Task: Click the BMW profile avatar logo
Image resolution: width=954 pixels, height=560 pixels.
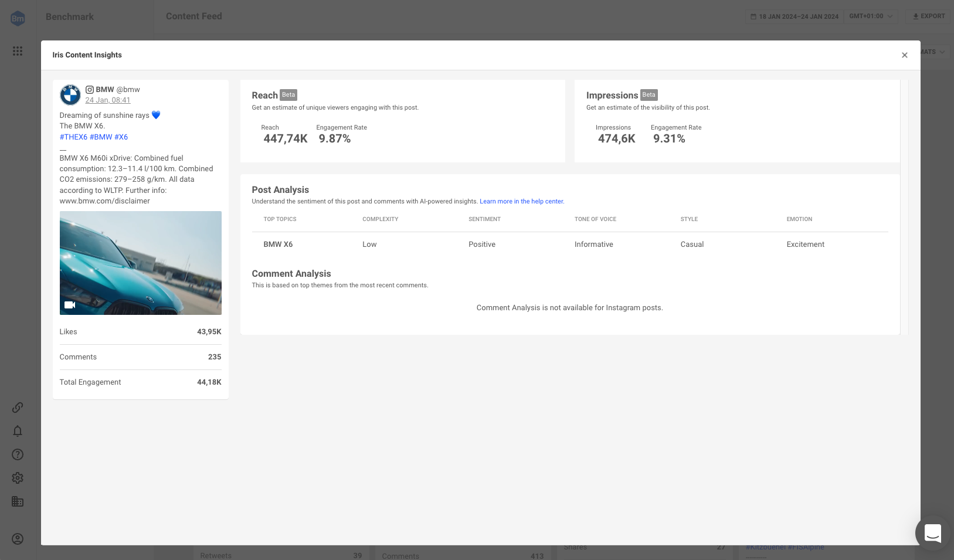Action: pyautogui.click(x=70, y=94)
